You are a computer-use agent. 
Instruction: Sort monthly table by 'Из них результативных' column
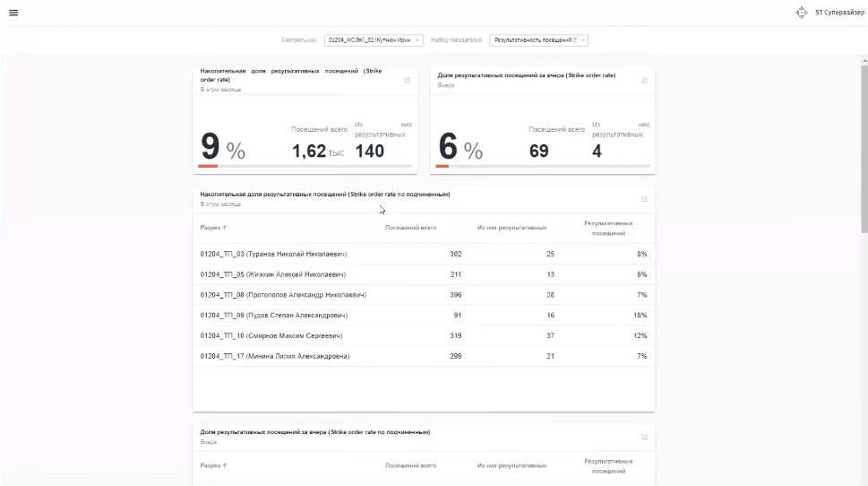(511, 228)
